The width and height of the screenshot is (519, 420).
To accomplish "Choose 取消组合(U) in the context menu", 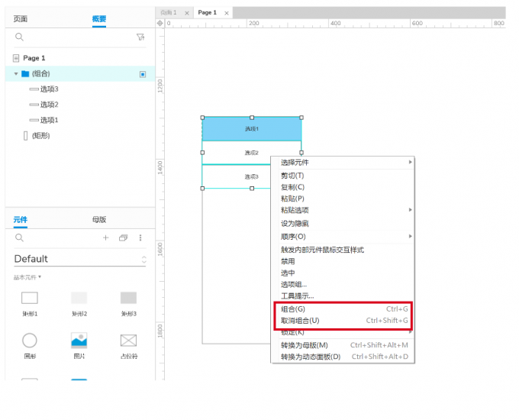I will pos(343,321).
